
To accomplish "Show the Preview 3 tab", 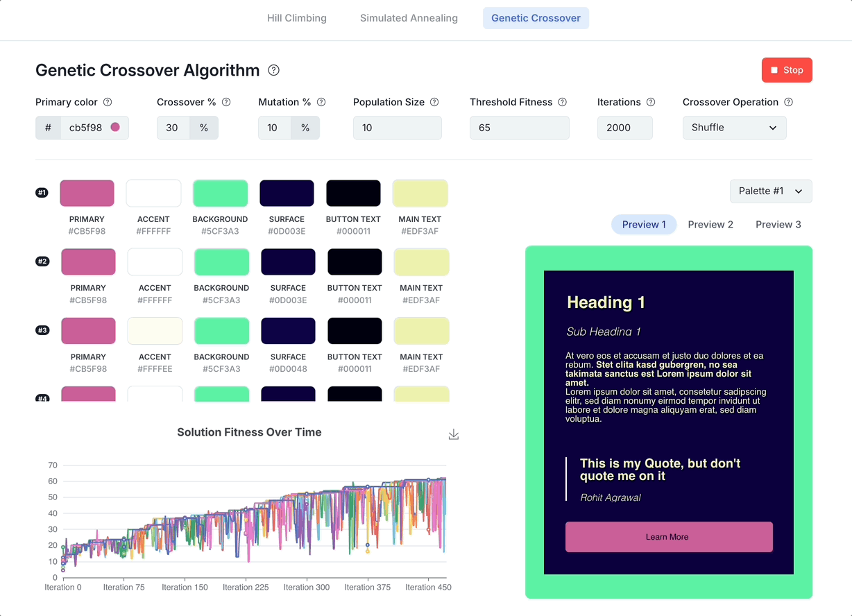I will [x=778, y=225].
